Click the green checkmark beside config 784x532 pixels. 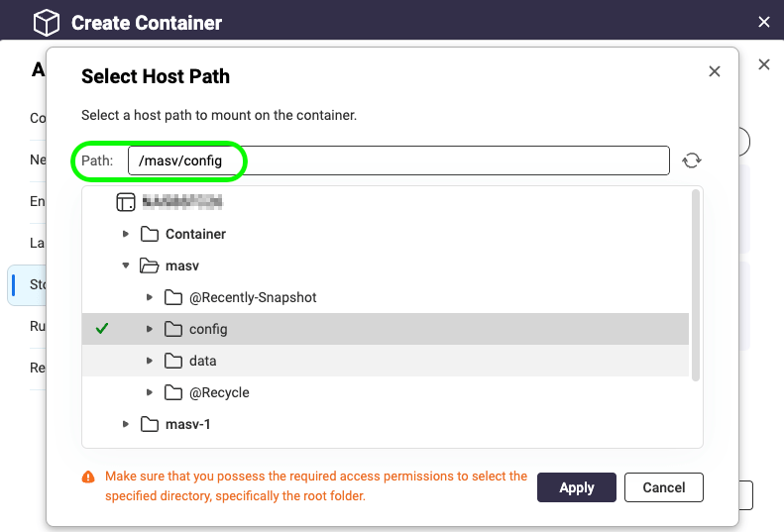(x=102, y=329)
